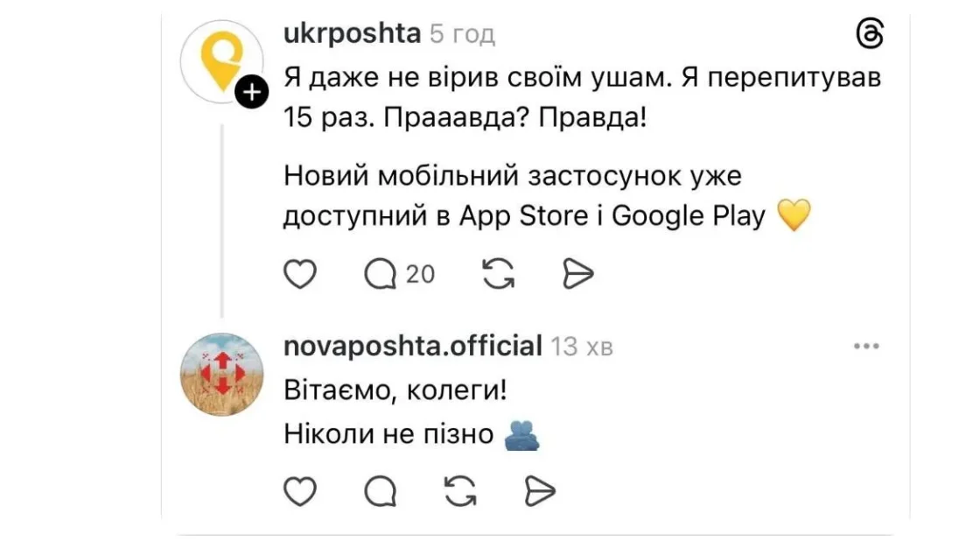The image size is (980, 548).
Task: Open replies on ukrposhta post
Action: tap(380, 275)
